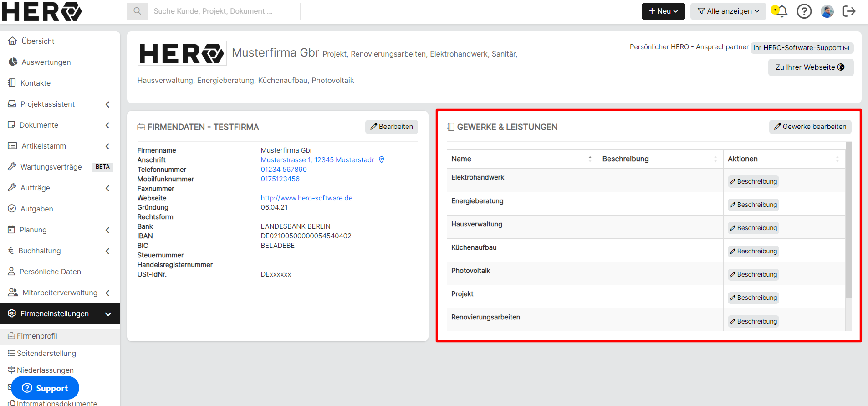Open Aufgaben in sidebar
This screenshot has width=868, height=406.
(60, 209)
